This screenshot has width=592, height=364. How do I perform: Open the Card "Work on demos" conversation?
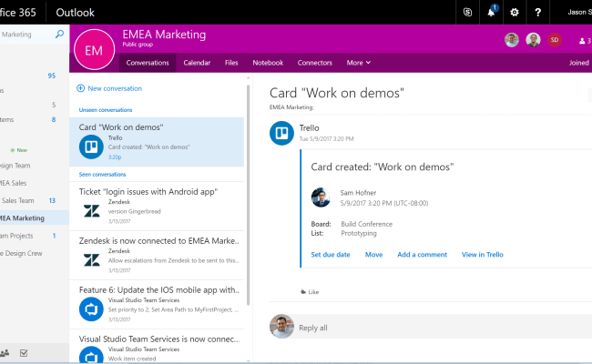[x=157, y=142]
